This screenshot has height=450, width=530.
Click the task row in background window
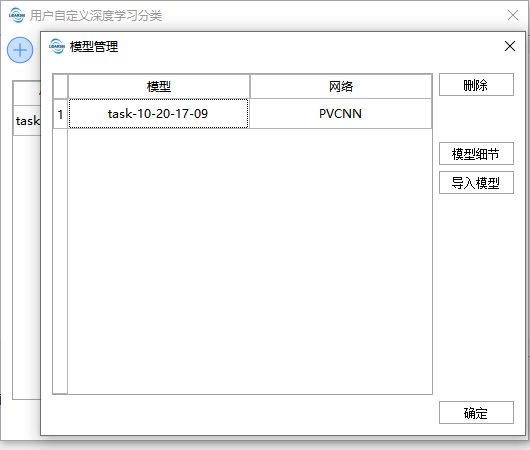coord(27,121)
